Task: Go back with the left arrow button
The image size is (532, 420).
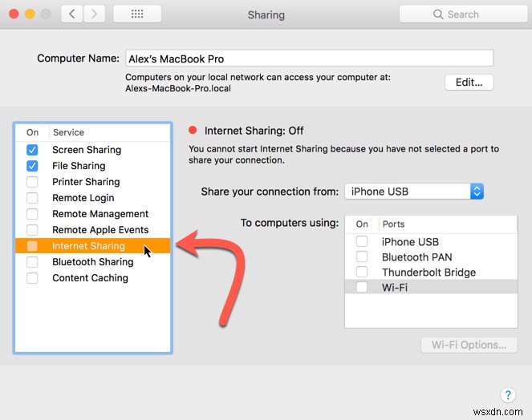Action: click(72, 14)
